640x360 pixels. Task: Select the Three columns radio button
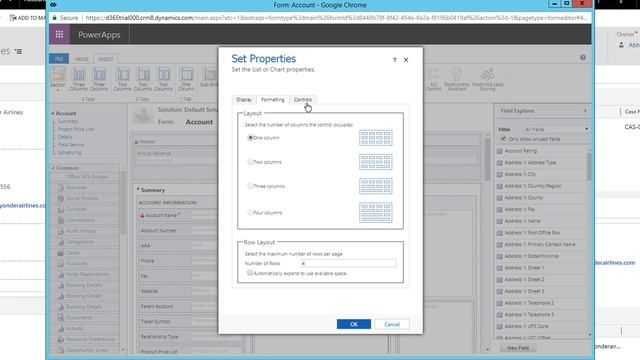click(x=250, y=186)
